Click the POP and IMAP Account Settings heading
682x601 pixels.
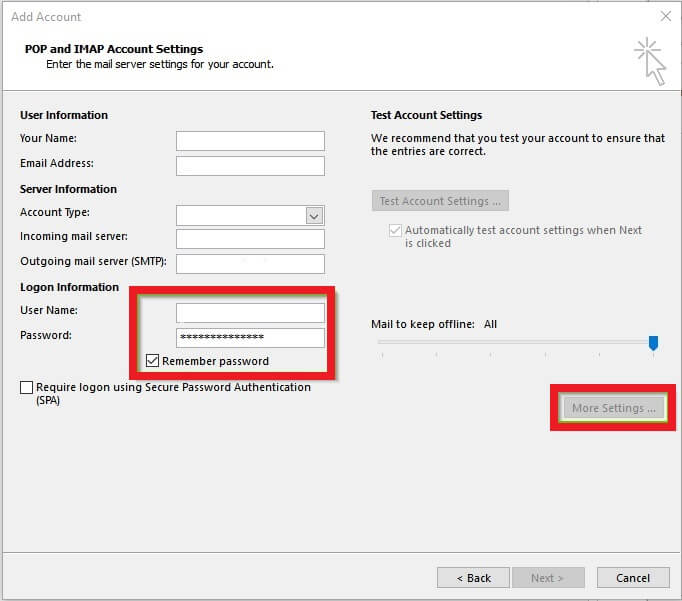coord(114,49)
